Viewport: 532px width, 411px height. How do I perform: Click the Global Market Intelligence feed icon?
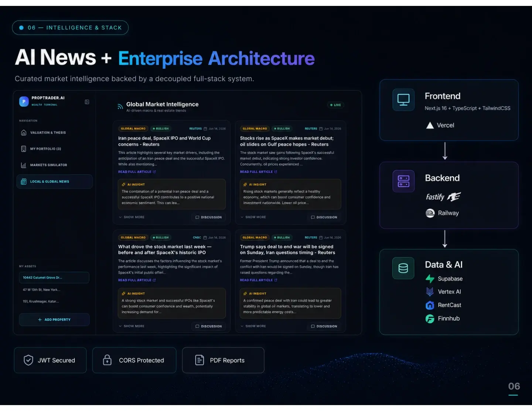click(120, 107)
